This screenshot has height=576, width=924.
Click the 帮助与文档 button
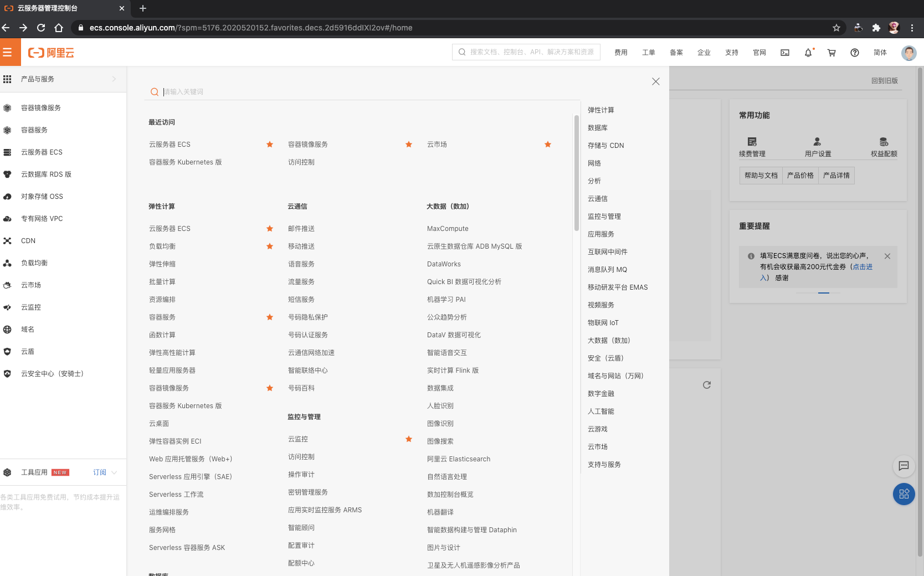pyautogui.click(x=761, y=176)
